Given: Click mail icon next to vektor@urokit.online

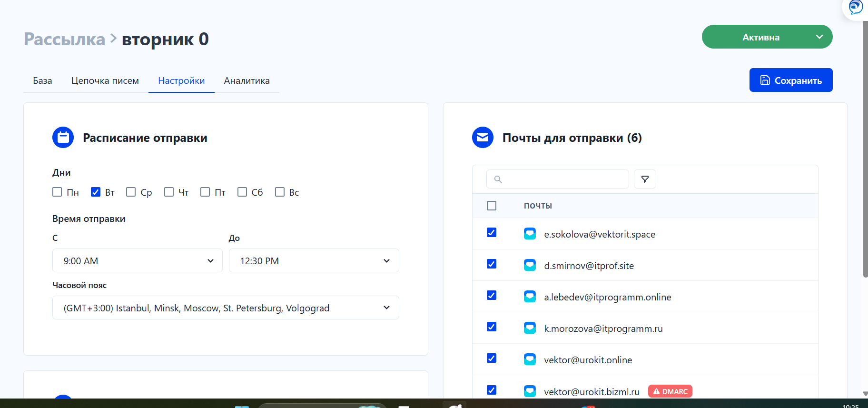Looking at the screenshot, I should [530, 359].
